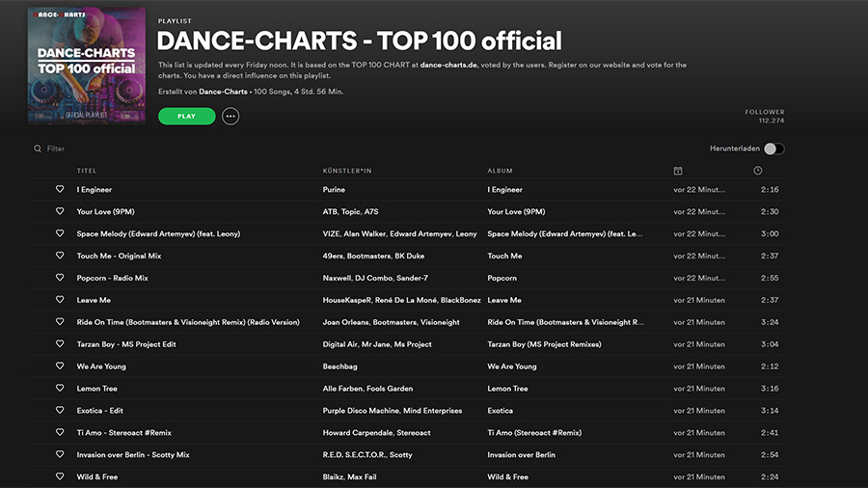The width and height of the screenshot is (868, 488).
Task: Click heart beside Ride On Time remix
Action: click(x=60, y=322)
